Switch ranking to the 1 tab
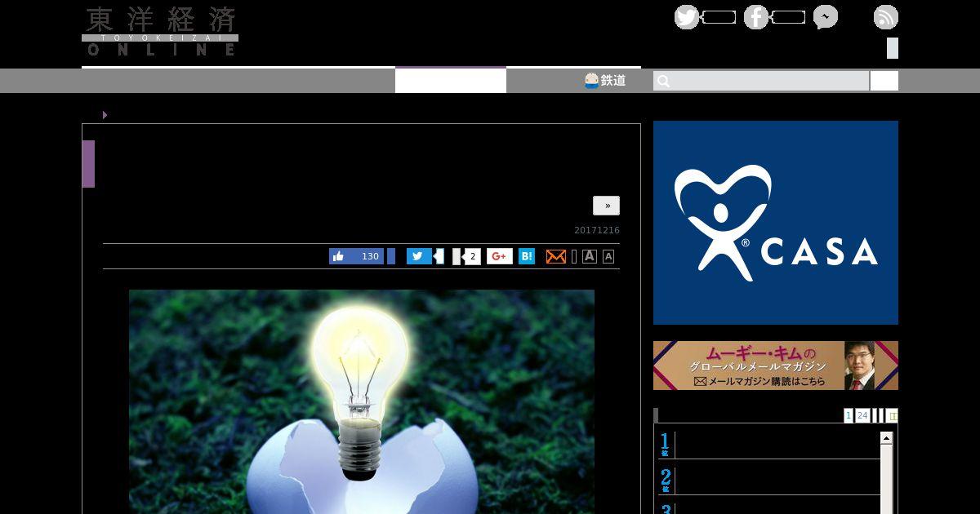Viewport: 980px width, 514px height. [x=849, y=415]
